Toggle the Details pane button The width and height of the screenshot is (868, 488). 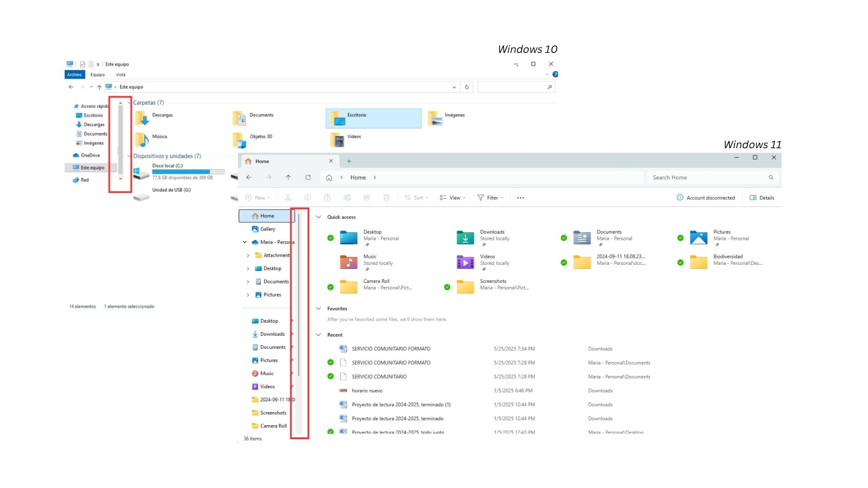762,198
